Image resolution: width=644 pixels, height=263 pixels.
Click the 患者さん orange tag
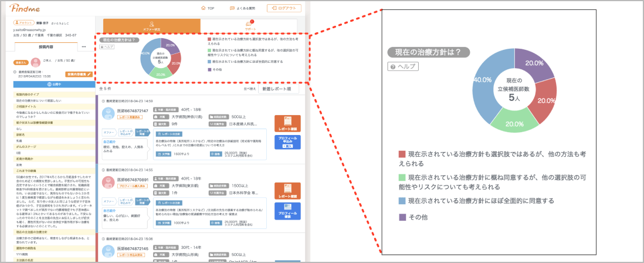[x=21, y=62]
